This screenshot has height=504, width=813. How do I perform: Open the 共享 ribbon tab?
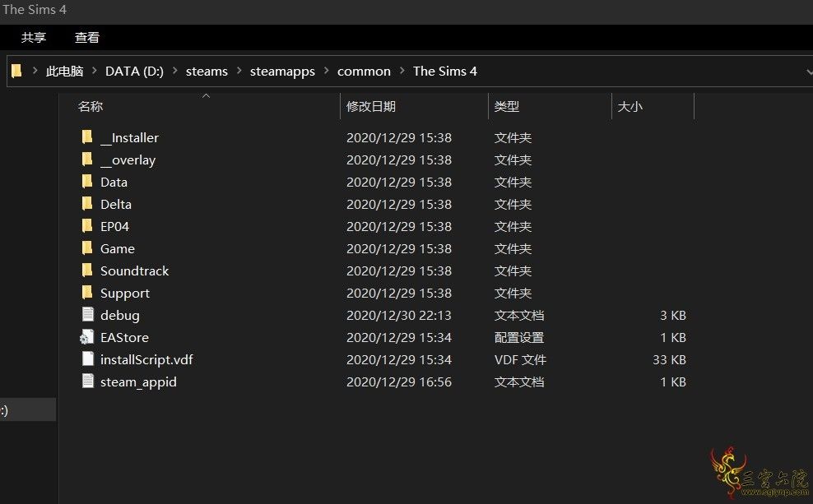[x=34, y=37]
